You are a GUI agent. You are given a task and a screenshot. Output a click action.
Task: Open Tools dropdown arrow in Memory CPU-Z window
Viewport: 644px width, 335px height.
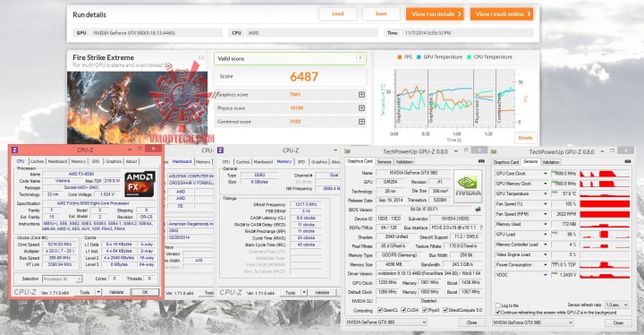(304, 293)
